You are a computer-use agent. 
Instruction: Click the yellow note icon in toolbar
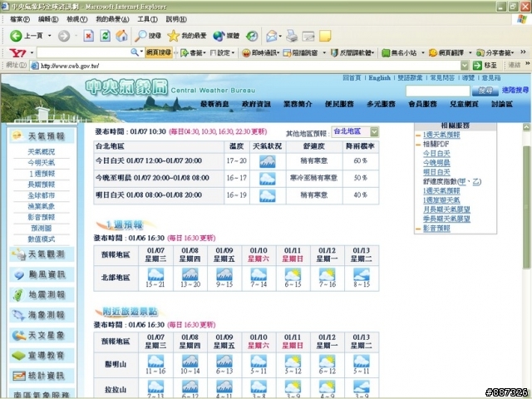[325, 36]
